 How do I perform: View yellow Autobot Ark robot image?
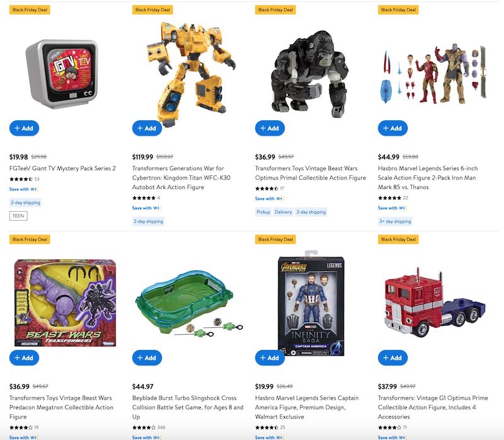tap(191, 74)
